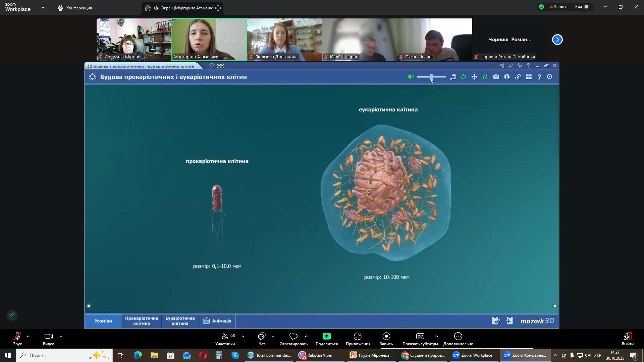Click the reset view rotation icon
644x362 pixels.
point(464,77)
